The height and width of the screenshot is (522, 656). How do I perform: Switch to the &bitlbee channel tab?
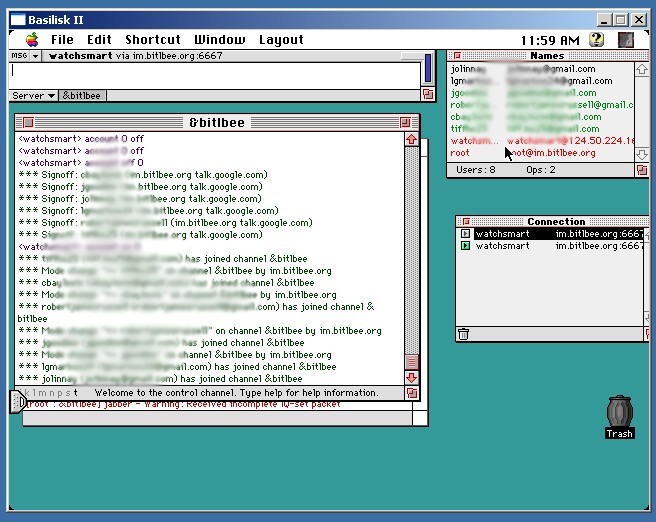(x=82, y=95)
